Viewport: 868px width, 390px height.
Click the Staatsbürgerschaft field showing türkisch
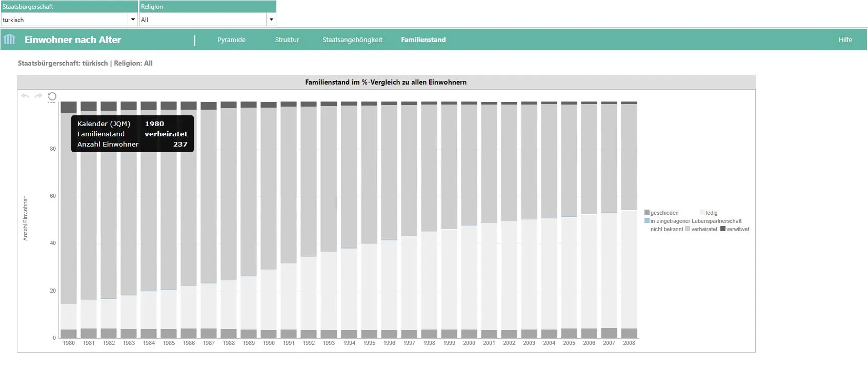pos(64,20)
